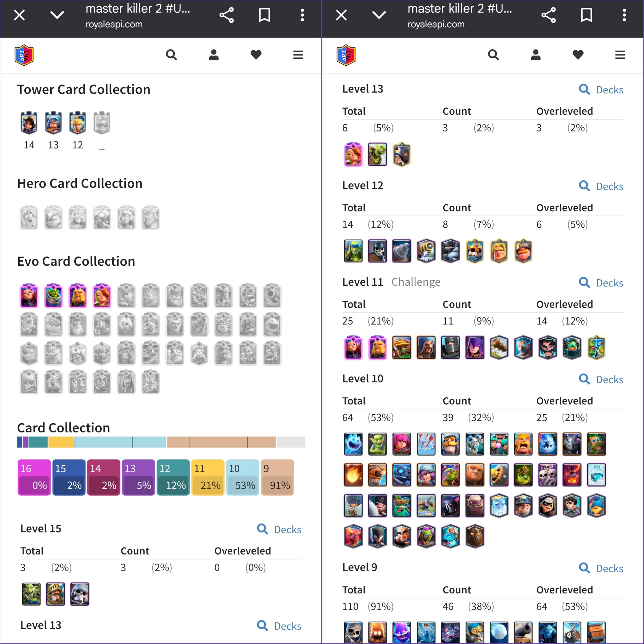644x644 pixels.
Task: Open Decks link for Level 10
Action: (601, 379)
